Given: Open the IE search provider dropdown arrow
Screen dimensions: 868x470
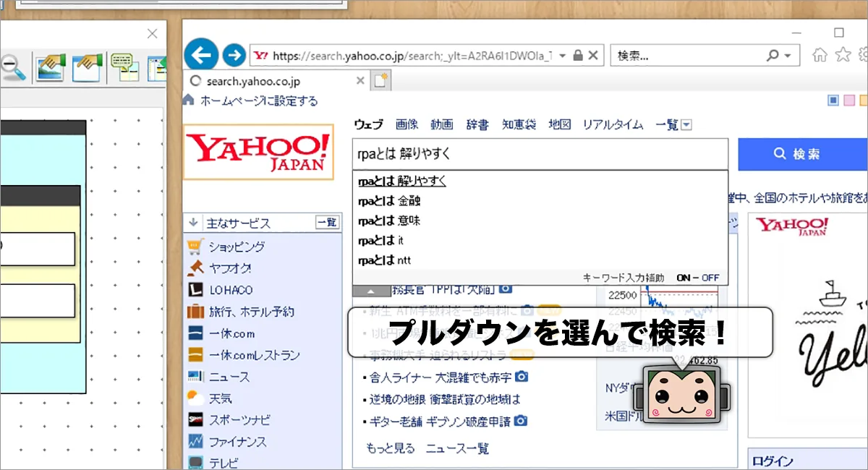Looking at the screenshot, I should [788, 56].
